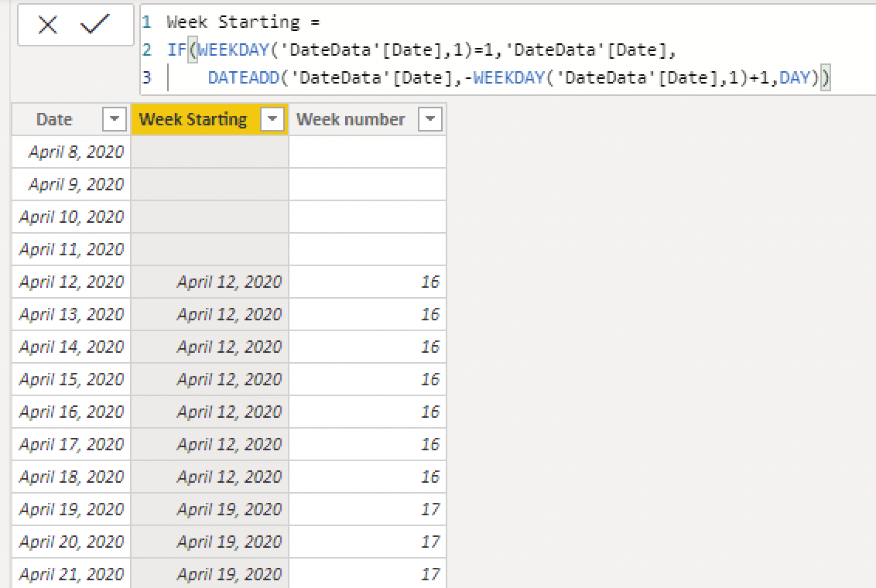This screenshot has height=588, width=876.
Task: Click Week number 17 in April 21 row
Action: 368,573
